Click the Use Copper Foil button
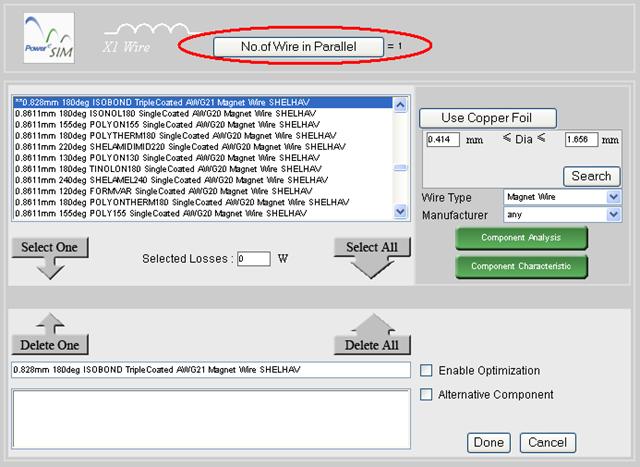Screen dimensions: 640x467 point(487,119)
